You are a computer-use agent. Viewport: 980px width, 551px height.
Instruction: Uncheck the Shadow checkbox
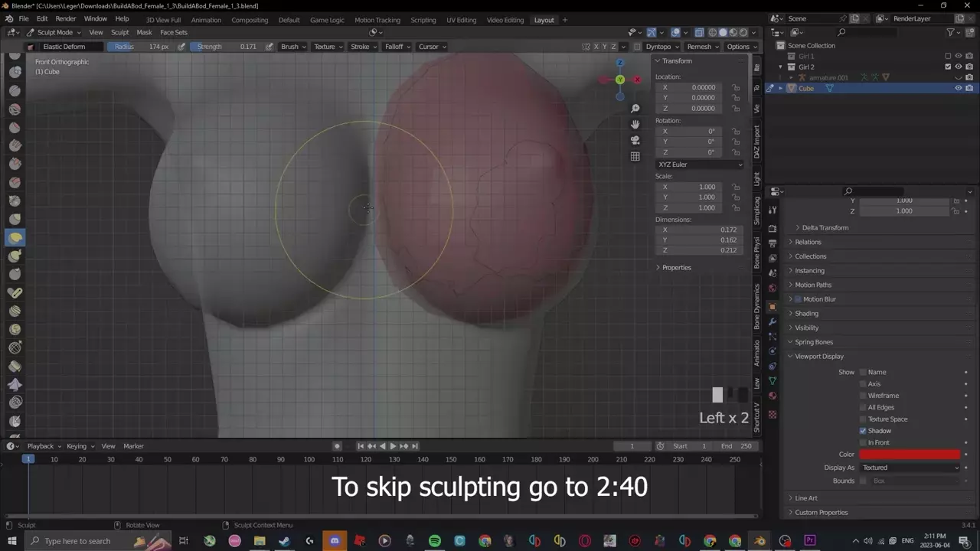(863, 431)
